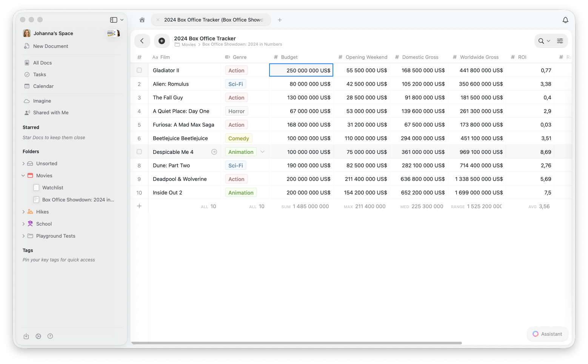The width and height of the screenshot is (588, 364).
Task: Click the Opening Weekend column header
Action: (363, 57)
